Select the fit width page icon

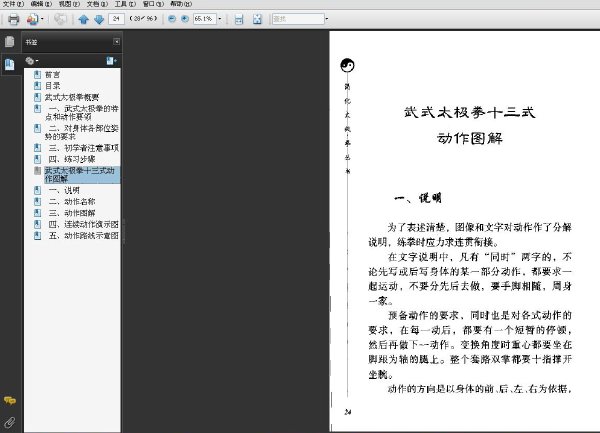239,19
